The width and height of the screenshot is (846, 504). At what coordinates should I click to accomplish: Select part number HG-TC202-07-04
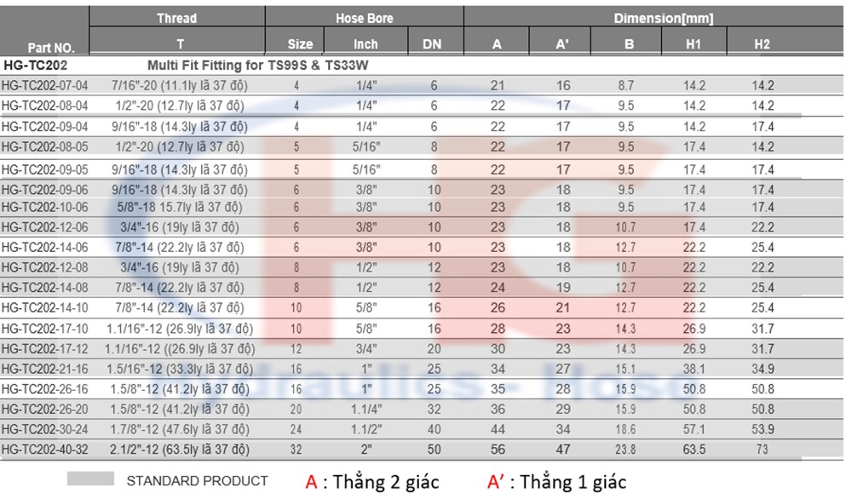coord(45,85)
